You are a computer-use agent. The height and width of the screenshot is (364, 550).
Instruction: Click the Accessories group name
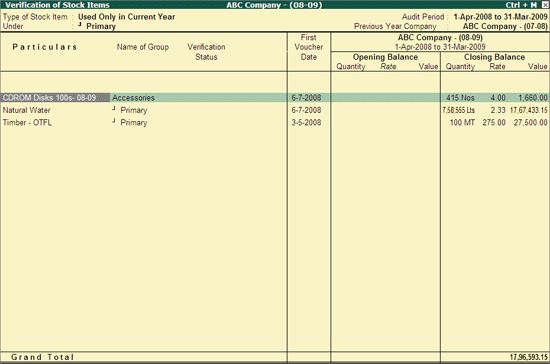133,98
